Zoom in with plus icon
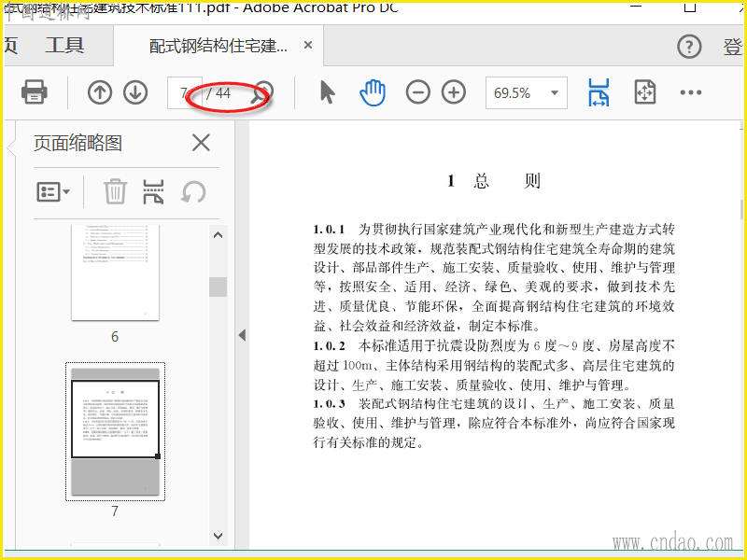747x560 pixels. [454, 92]
